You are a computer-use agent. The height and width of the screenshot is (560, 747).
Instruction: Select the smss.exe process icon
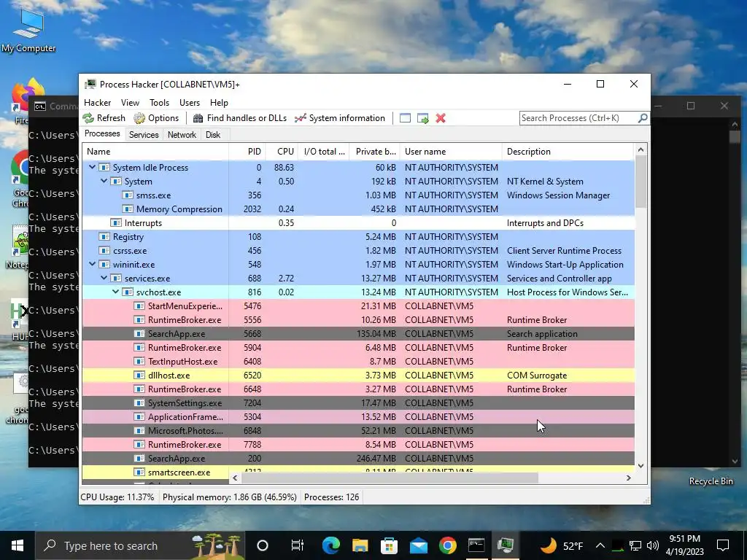click(x=128, y=195)
